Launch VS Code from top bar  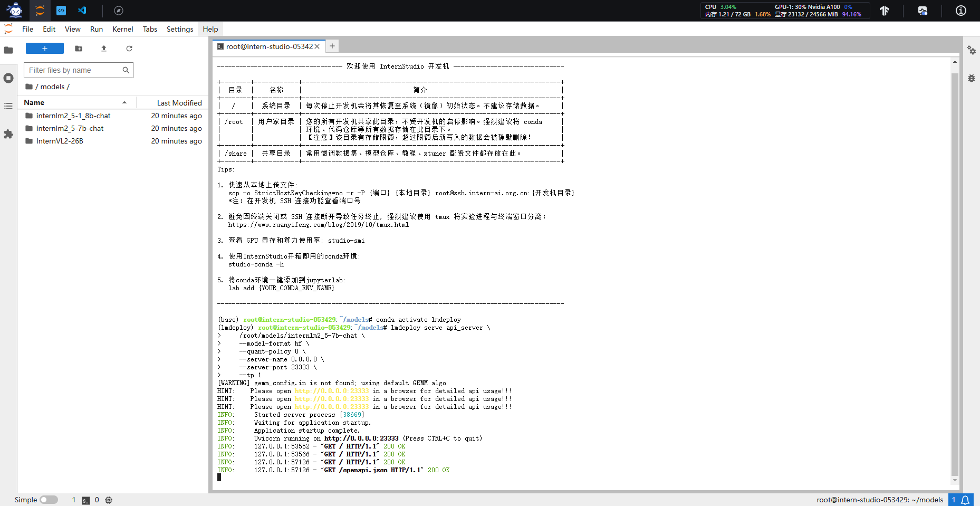pyautogui.click(x=82, y=11)
